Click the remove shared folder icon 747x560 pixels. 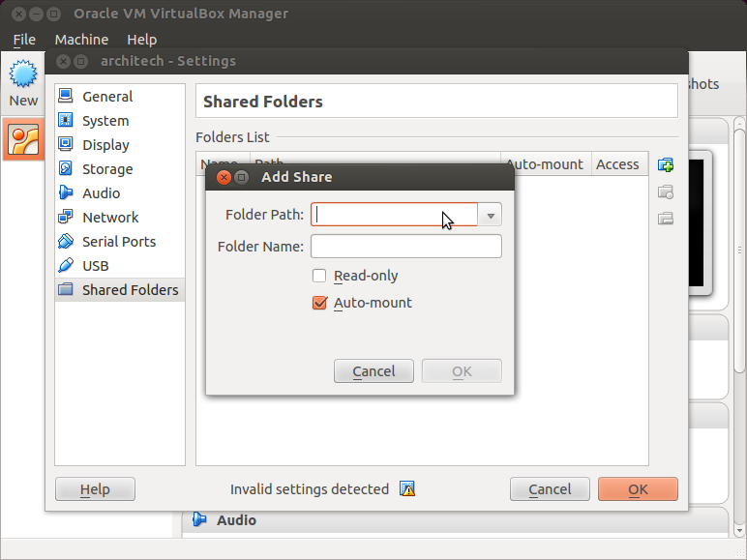666,219
